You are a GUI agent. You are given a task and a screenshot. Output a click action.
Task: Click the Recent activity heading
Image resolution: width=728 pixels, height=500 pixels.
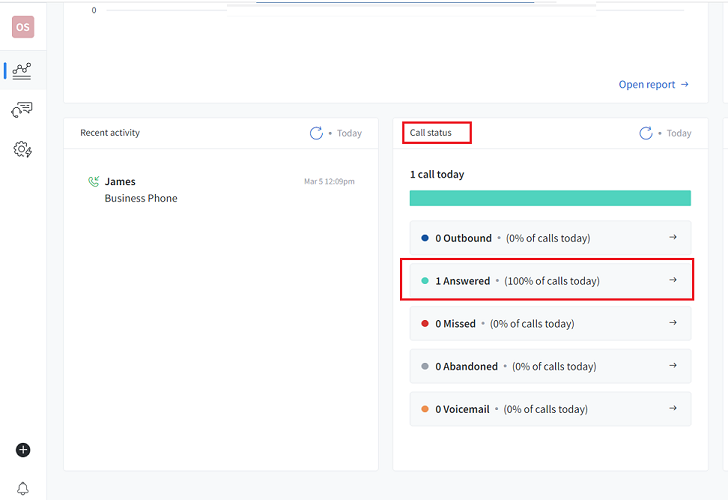(x=110, y=133)
